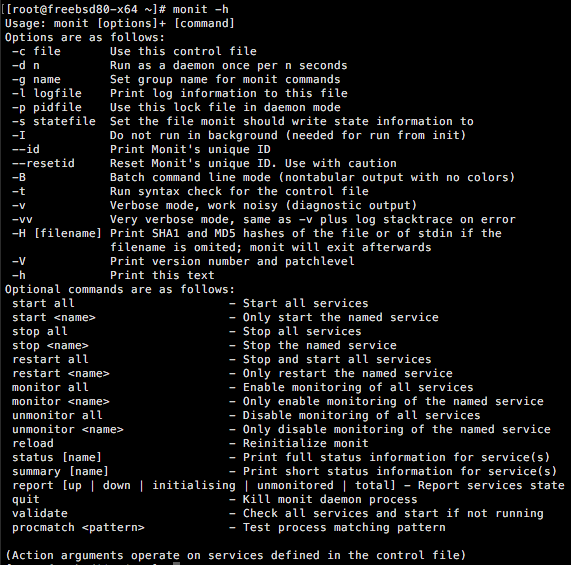Click the 'restart all' command text
The height and width of the screenshot is (565, 571).
pos(50,359)
